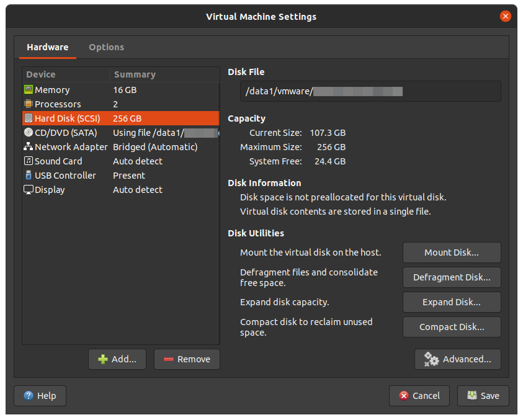523x420 pixels.
Task: Click the green plus Add icon
Action: [x=102, y=359]
